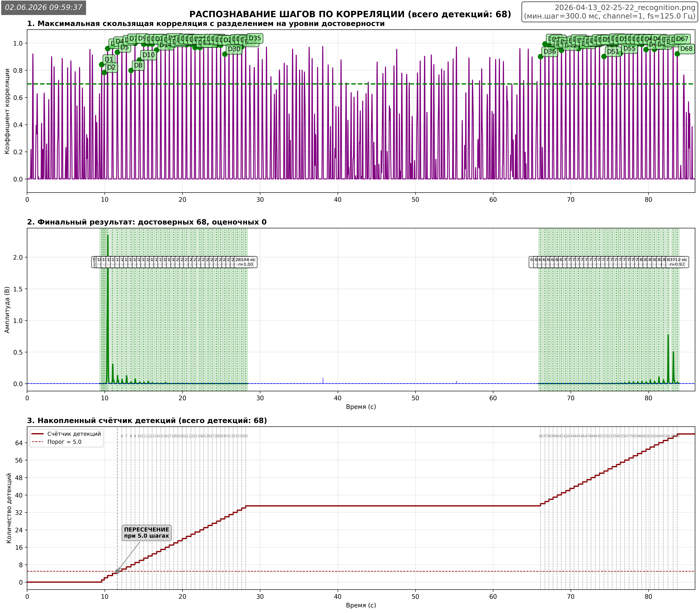Click the green dot marker beside D68
Viewport: 700px width, 613px height.
(x=677, y=54)
